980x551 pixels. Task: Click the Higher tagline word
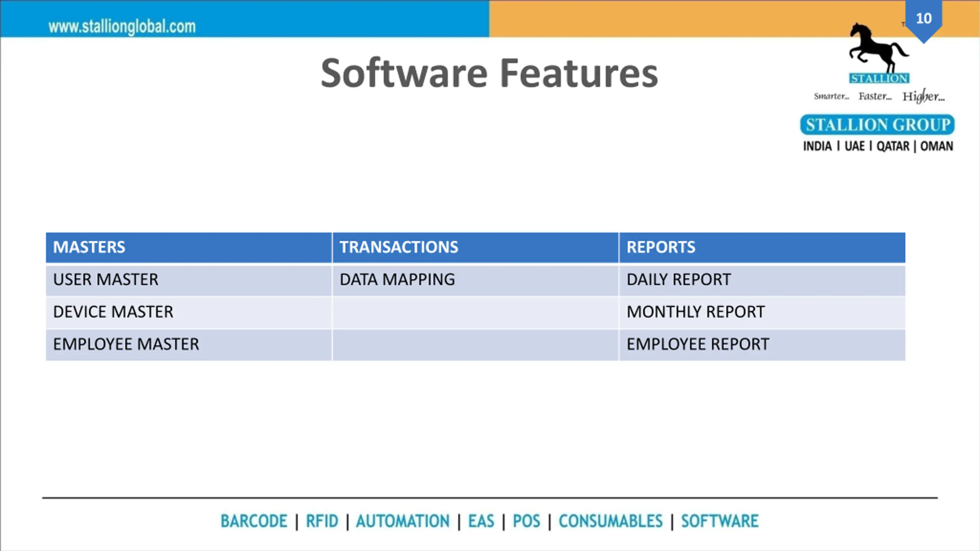click(x=924, y=96)
